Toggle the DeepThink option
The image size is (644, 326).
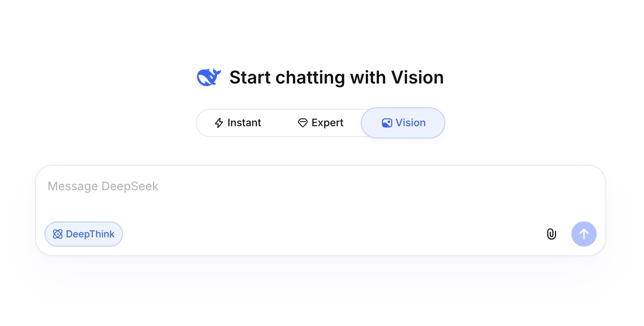tap(84, 234)
